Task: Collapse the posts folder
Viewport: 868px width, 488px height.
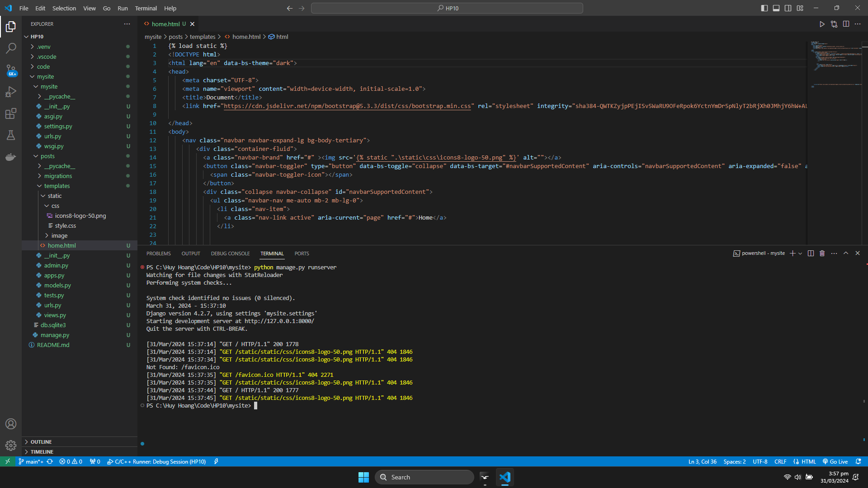Action: [79, 156]
